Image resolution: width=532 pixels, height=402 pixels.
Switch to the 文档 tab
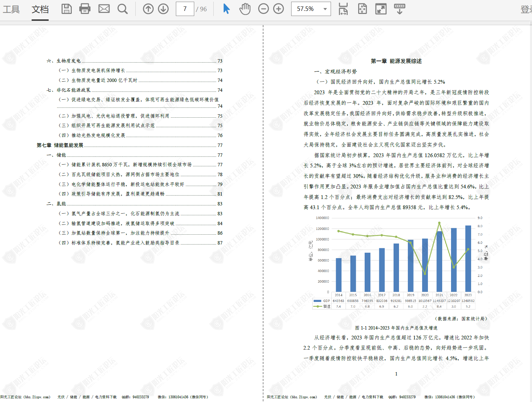tap(40, 9)
